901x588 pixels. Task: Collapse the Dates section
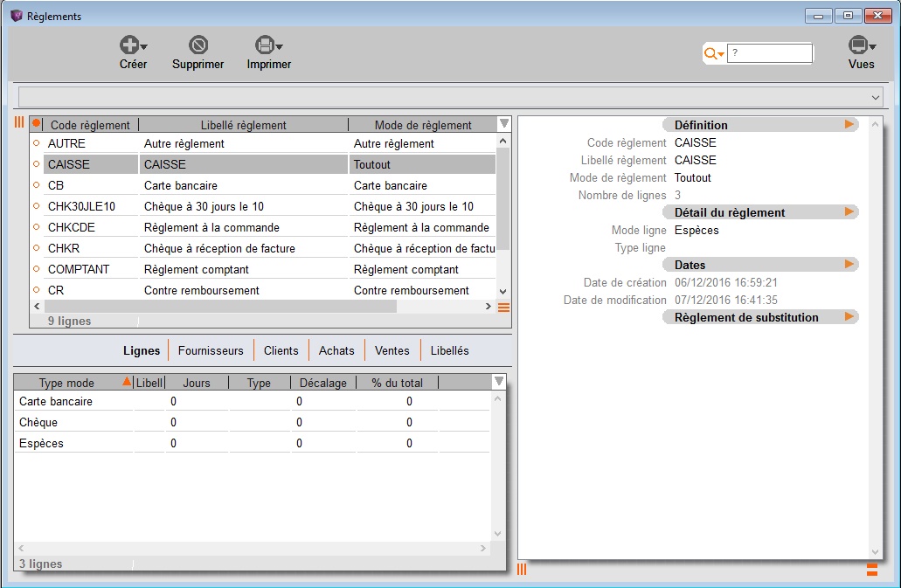pos(849,264)
